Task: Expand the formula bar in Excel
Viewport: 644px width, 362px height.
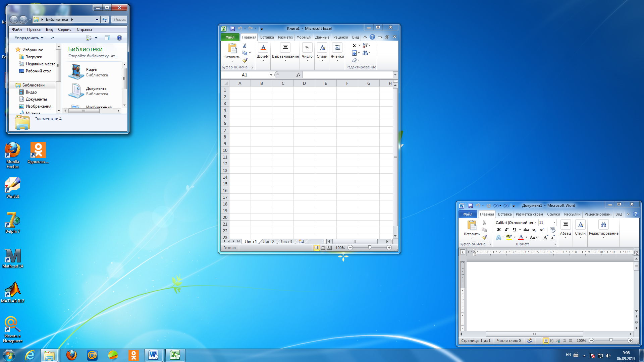Action: 395,75
